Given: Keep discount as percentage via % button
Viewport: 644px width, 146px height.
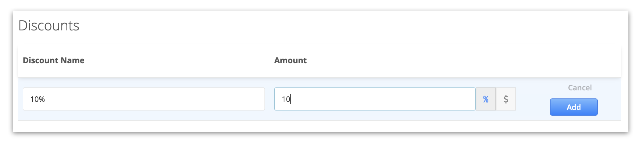Looking at the screenshot, I should [485, 99].
